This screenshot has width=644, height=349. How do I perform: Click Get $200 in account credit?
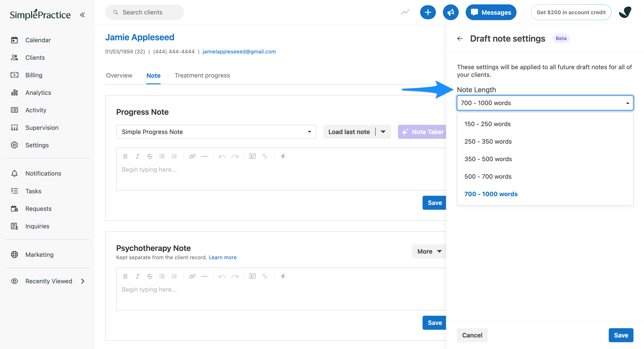tap(571, 12)
